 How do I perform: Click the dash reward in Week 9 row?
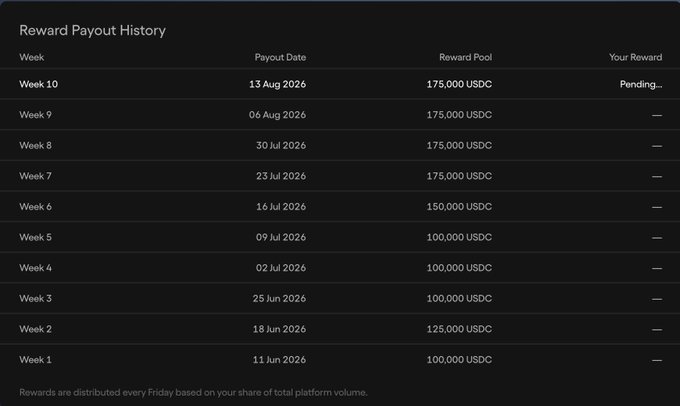pyautogui.click(x=657, y=115)
